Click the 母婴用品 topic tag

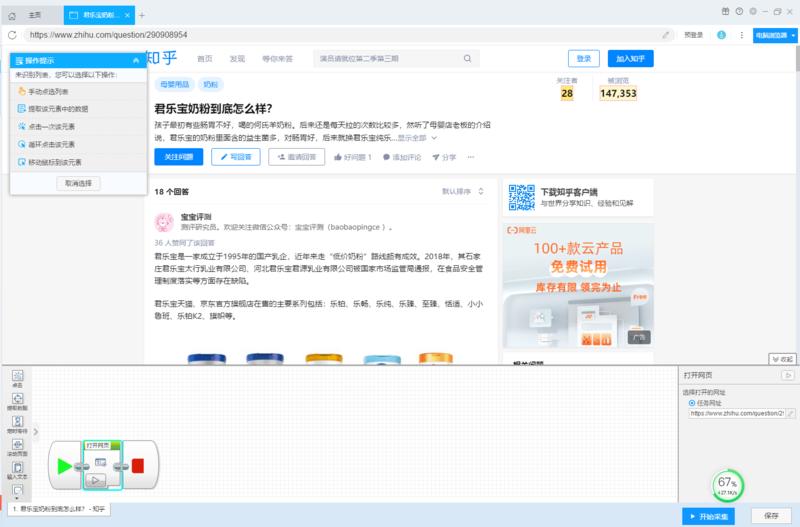point(174,85)
